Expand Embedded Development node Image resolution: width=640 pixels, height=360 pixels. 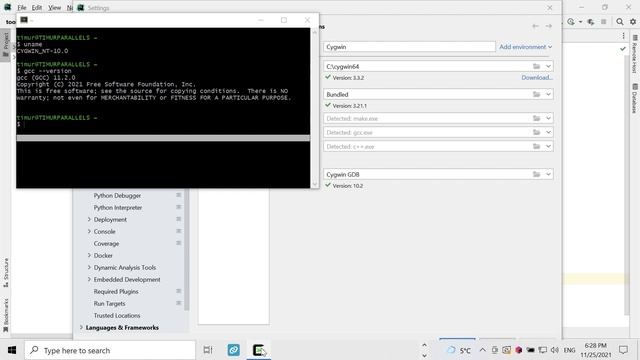click(89, 279)
